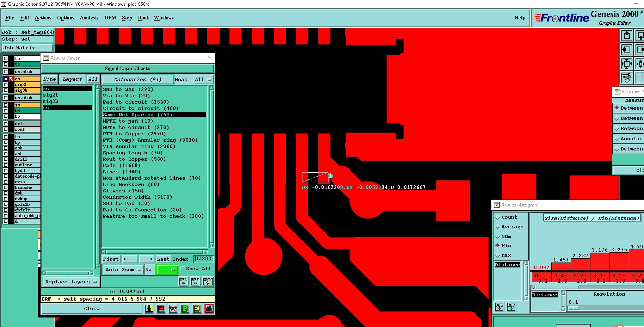This screenshot has height=327, width=644.
Task: Click the First result button
Action: tap(111, 259)
